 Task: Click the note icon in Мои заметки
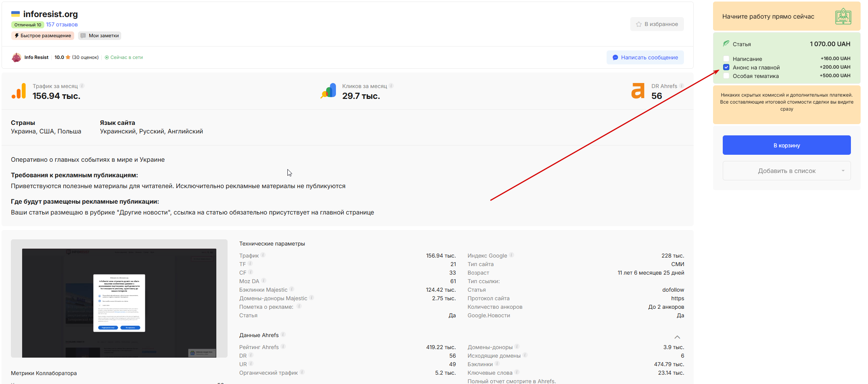tap(83, 36)
